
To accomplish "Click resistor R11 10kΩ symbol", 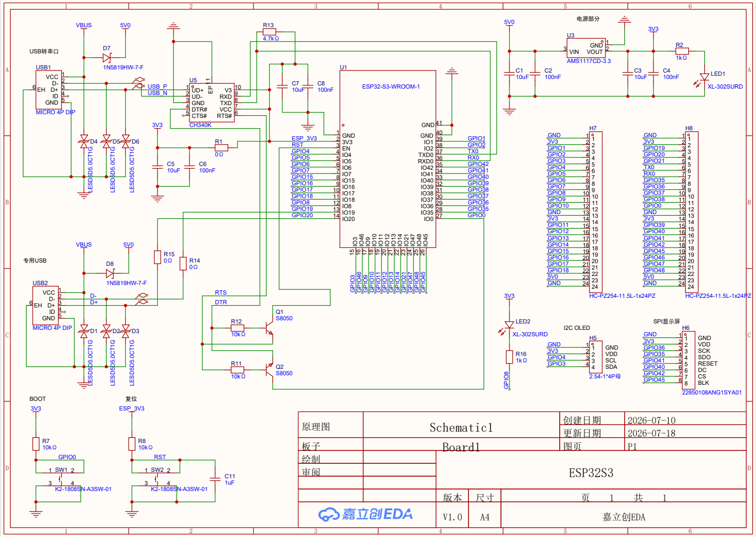I will [x=237, y=369].
